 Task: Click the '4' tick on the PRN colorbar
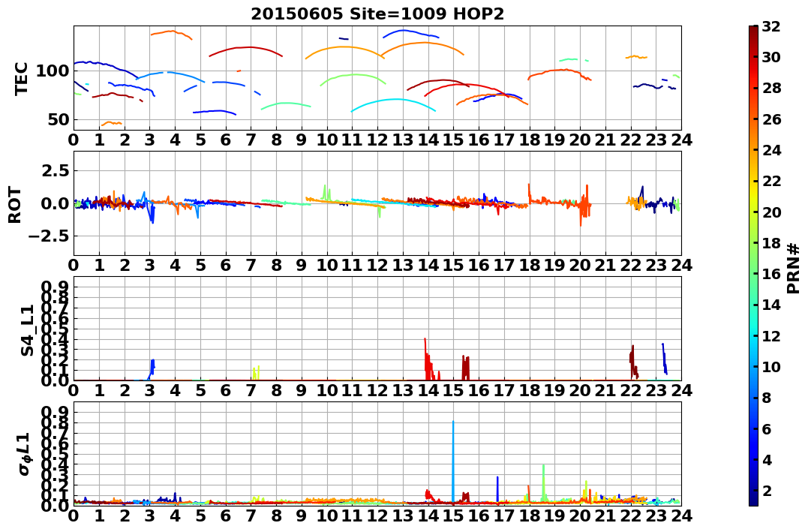pyautogui.click(x=767, y=459)
